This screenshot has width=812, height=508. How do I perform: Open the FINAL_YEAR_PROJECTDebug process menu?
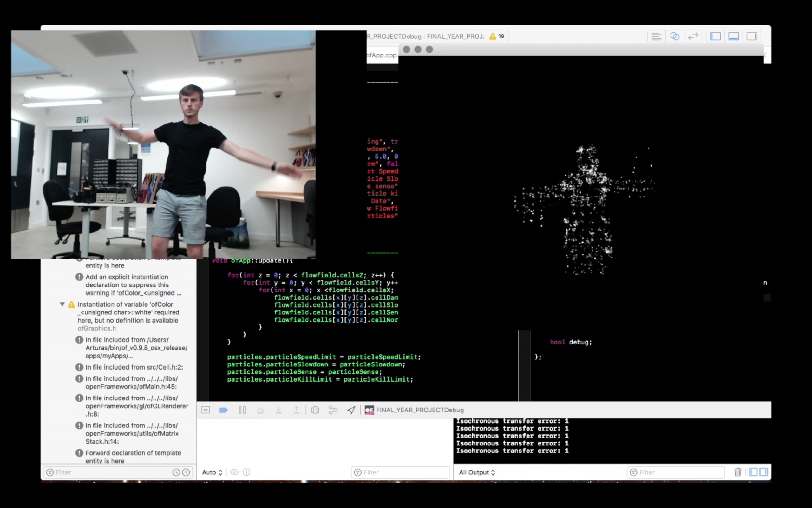click(x=414, y=410)
